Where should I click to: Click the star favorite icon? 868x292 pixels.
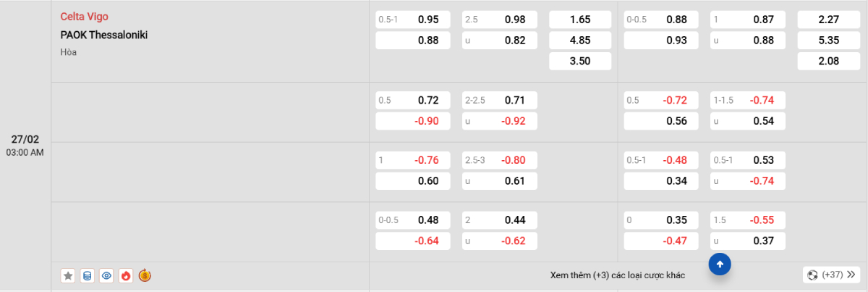click(x=68, y=275)
